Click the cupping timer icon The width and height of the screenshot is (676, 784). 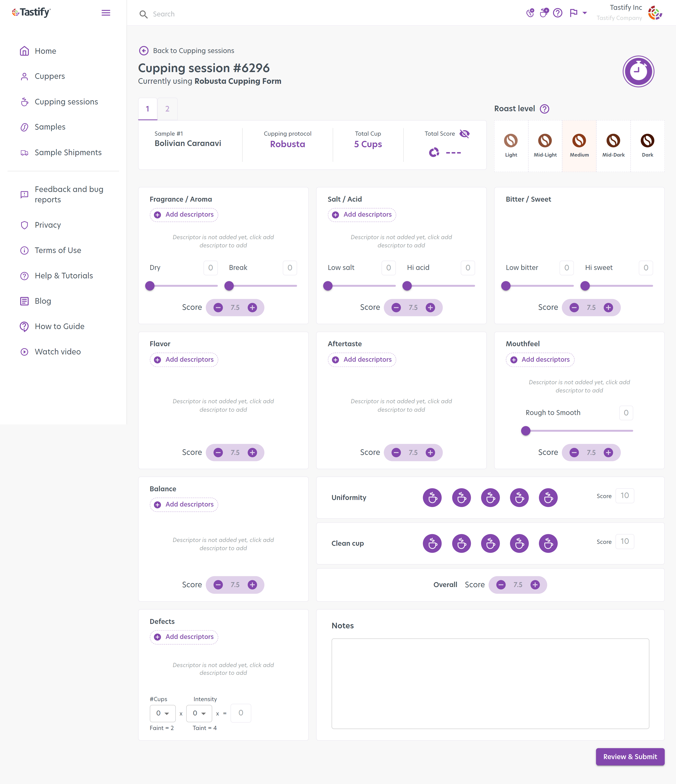pyautogui.click(x=638, y=71)
